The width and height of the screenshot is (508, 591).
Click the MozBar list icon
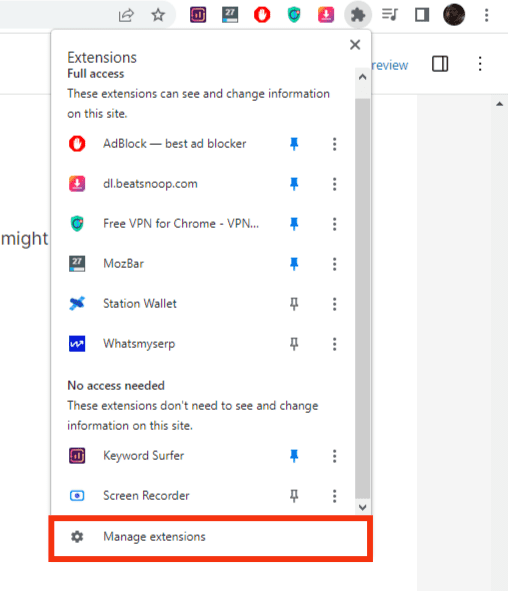click(x=77, y=263)
